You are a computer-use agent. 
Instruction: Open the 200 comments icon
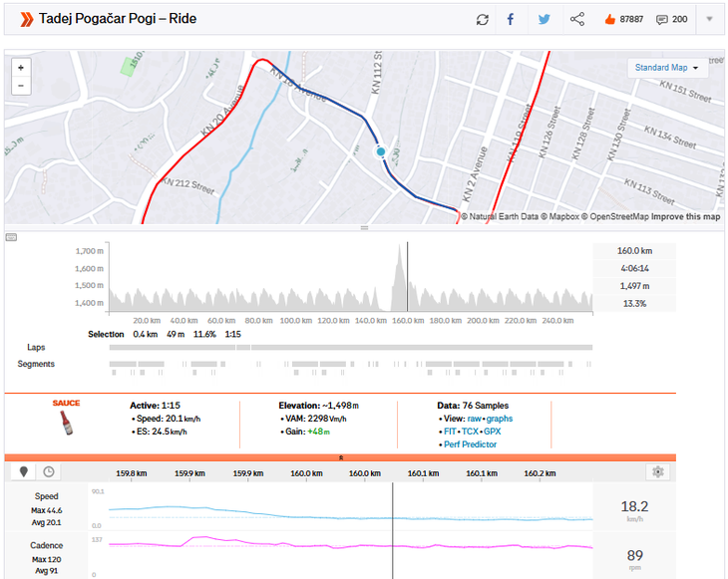[x=662, y=19]
